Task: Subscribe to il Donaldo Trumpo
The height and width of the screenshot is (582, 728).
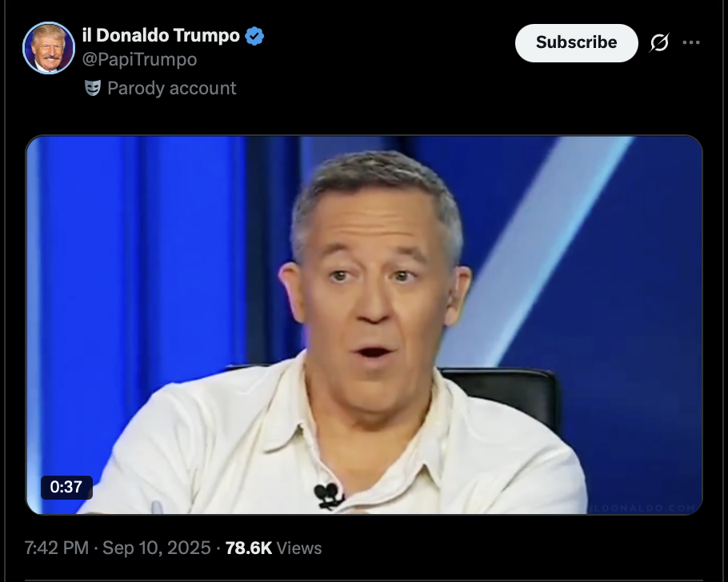Action: click(576, 42)
